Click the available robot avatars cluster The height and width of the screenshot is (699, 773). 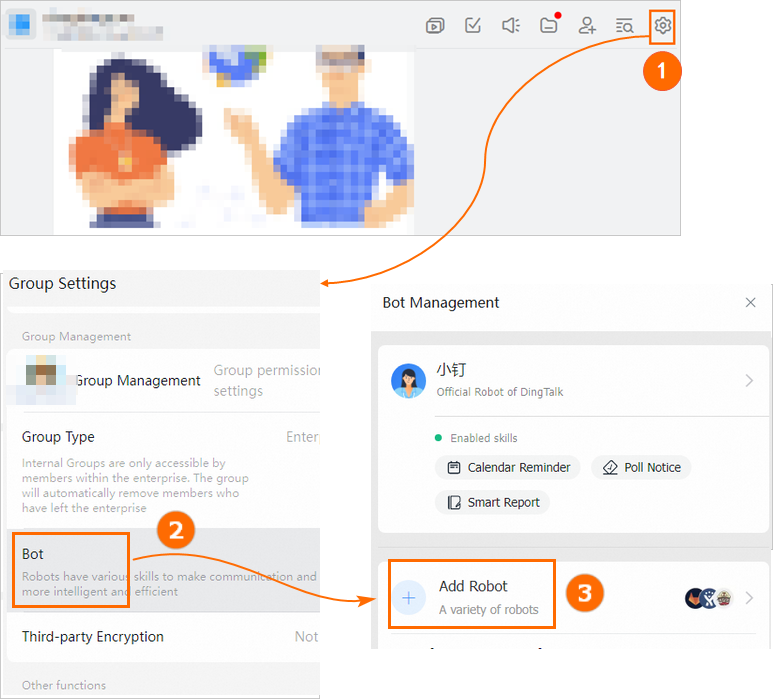coord(709,598)
